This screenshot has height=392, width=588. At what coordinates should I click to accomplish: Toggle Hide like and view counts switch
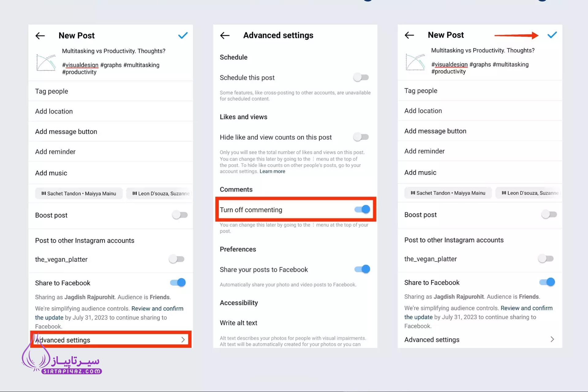coord(361,137)
